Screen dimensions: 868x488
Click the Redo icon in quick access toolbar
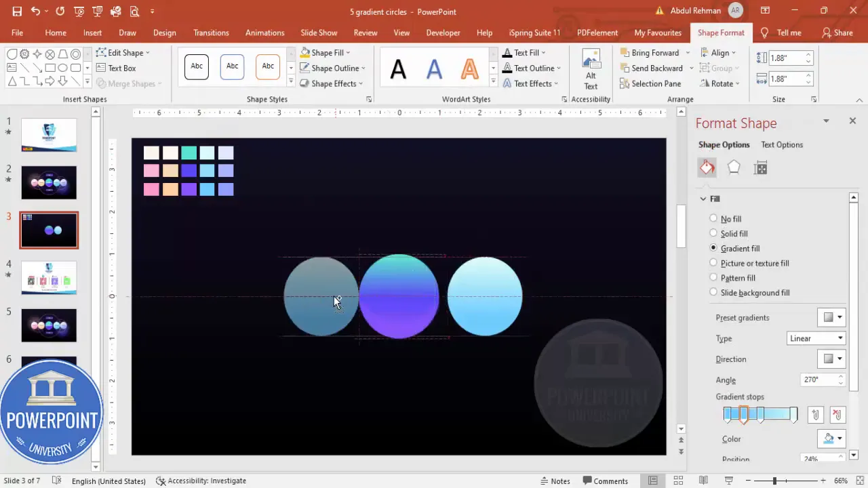pyautogui.click(x=60, y=12)
